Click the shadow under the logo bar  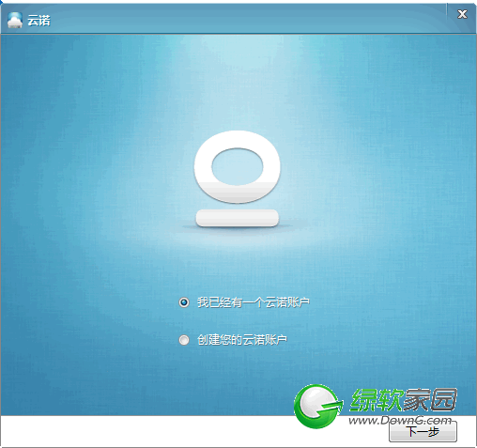238,228
